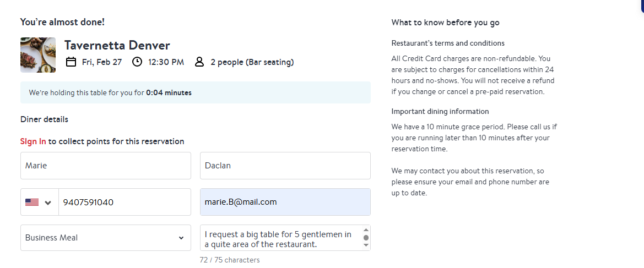Click the US flag icon
The width and height of the screenshot is (644, 268).
click(32, 203)
